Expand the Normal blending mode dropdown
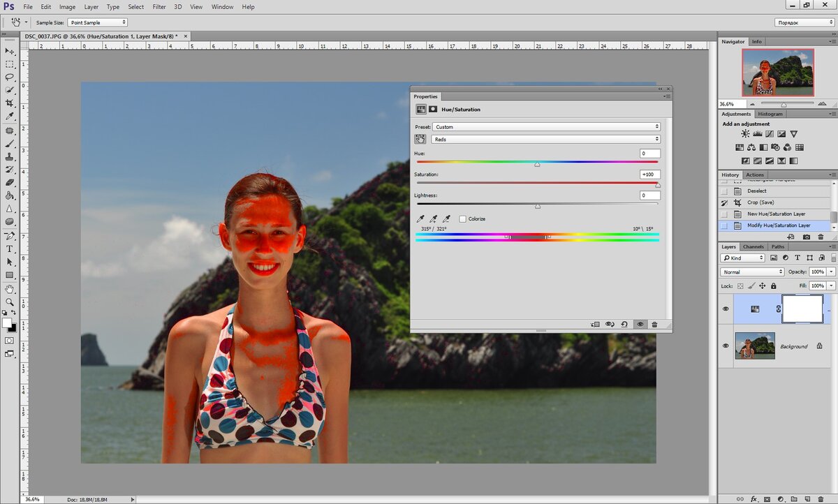This screenshot has width=838, height=504. [752, 272]
